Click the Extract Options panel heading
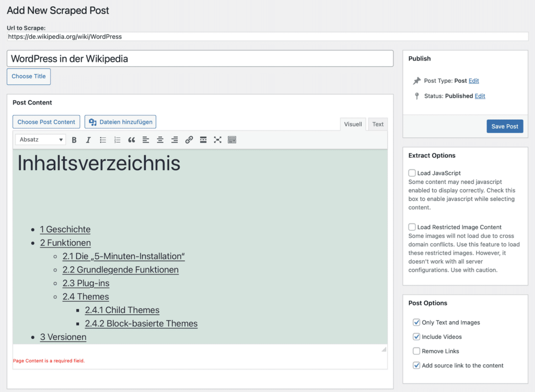Screen dimensions: 535x392 (x=432, y=156)
